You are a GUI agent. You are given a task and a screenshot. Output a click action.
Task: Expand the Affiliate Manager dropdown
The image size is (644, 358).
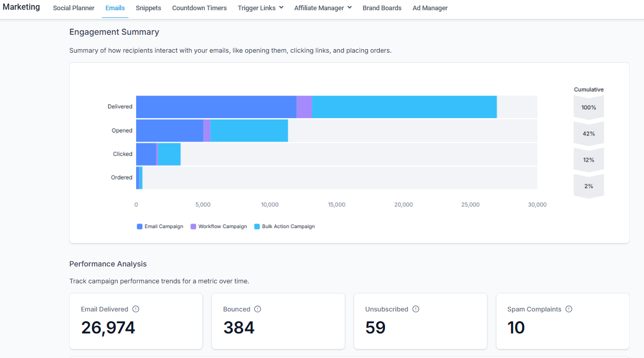pyautogui.click(x=323, y=8)
